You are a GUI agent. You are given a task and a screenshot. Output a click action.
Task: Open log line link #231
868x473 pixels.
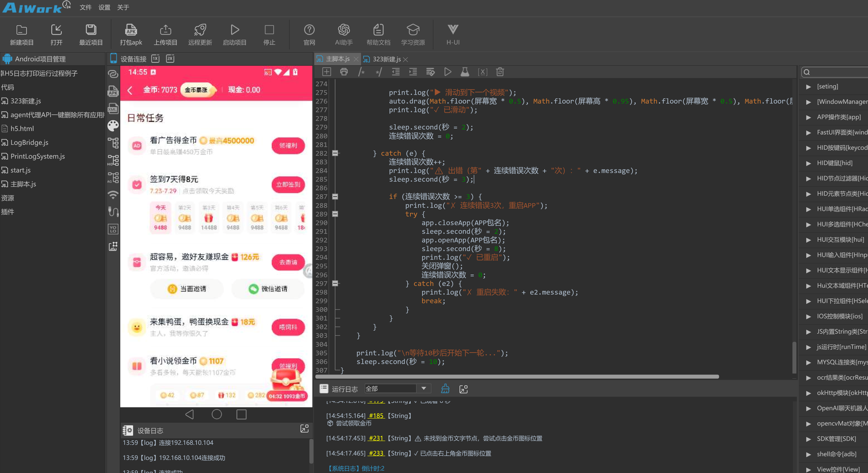(376, 438)
